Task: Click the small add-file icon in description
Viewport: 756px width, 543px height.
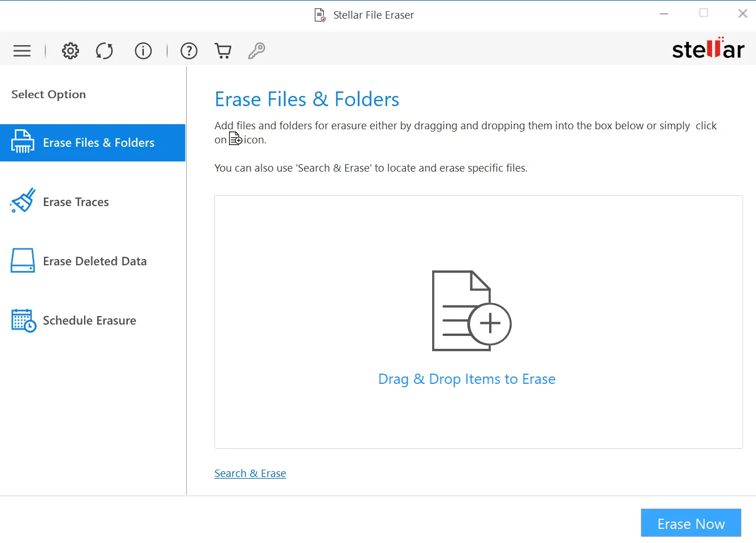Action: 235,138
